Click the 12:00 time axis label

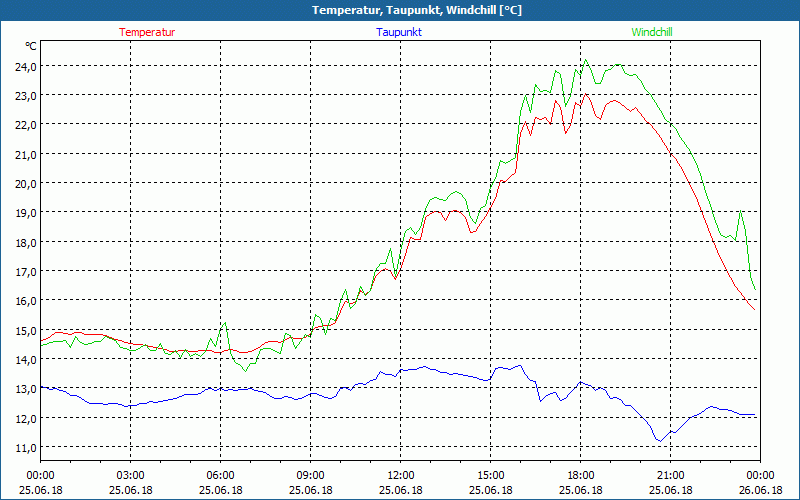(x=401, y=476)
